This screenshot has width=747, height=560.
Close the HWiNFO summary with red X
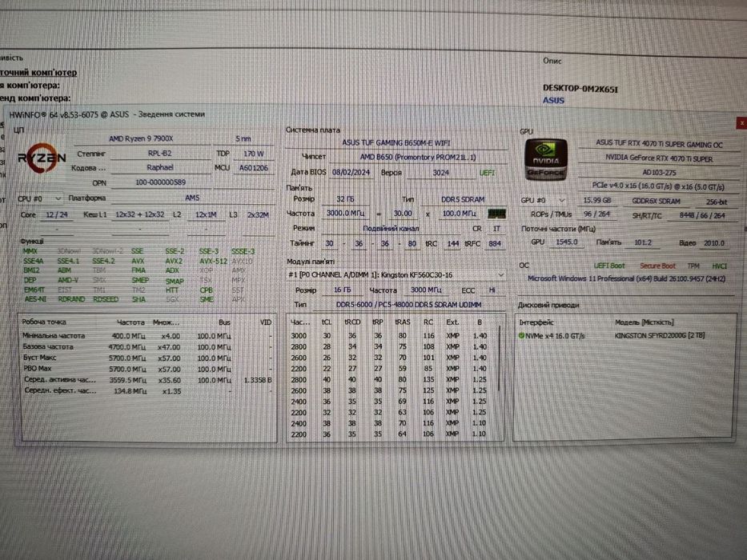tap(741, 123)
